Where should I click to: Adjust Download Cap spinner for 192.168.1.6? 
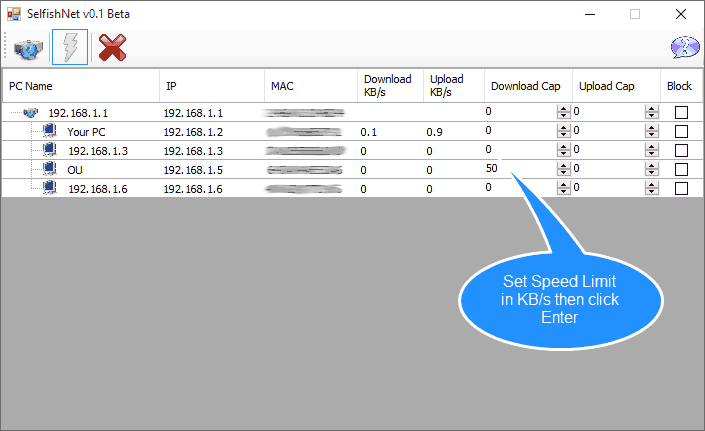click(x=563, y=188)
